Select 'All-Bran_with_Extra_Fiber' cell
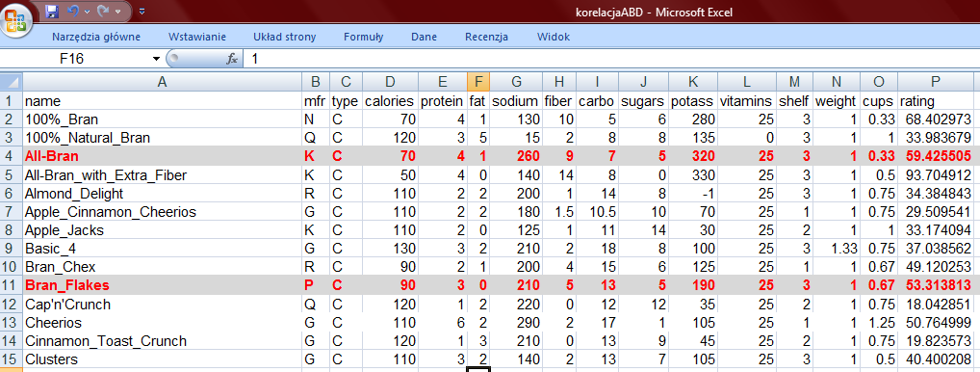 tap(162, 174)
